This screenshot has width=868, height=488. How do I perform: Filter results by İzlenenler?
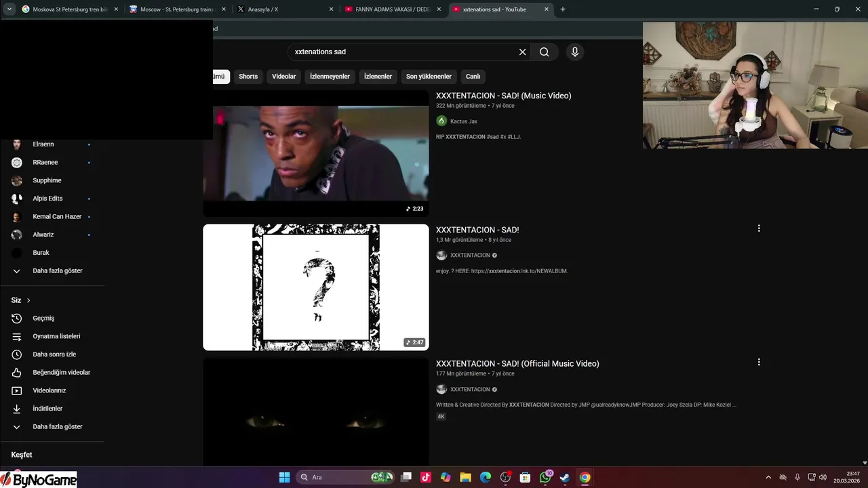tap(378, 77)
